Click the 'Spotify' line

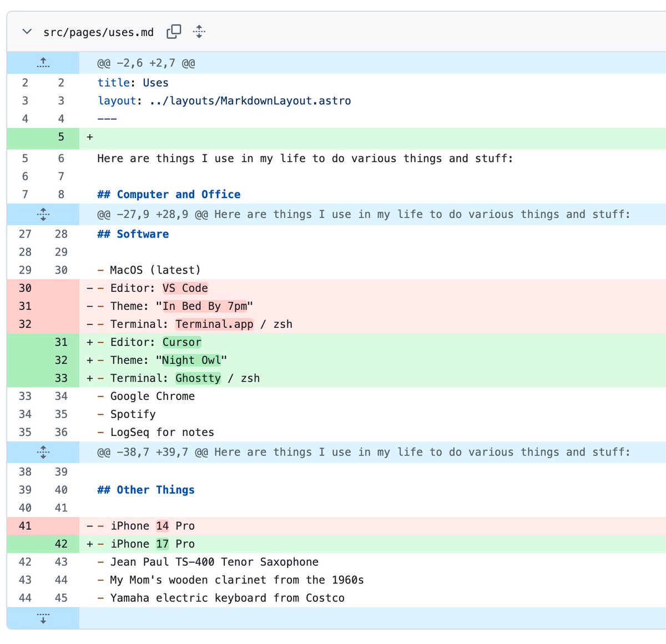[x=126, y=414]
